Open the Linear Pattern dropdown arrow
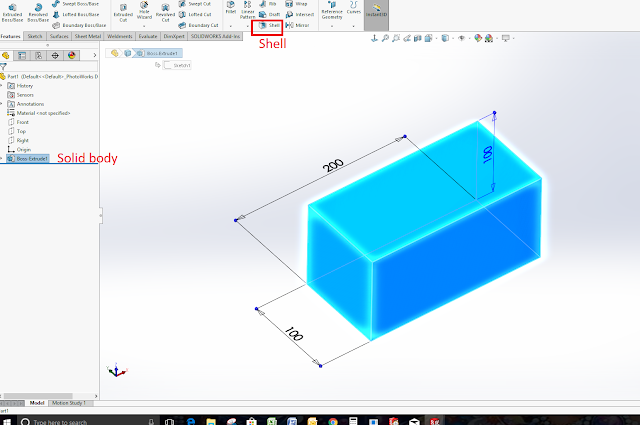 pyautogui.click(x=247, y=26)
